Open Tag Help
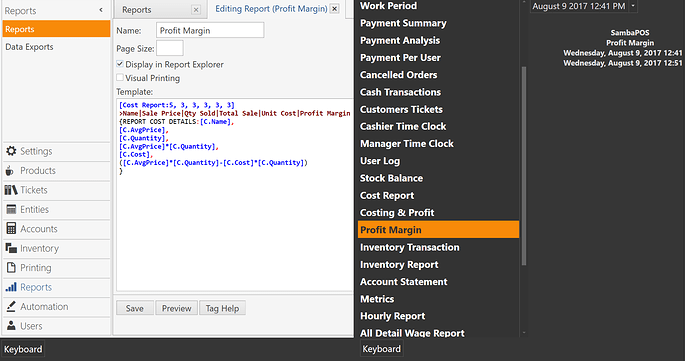The image size is (690, 361). [x=222, y=308]
